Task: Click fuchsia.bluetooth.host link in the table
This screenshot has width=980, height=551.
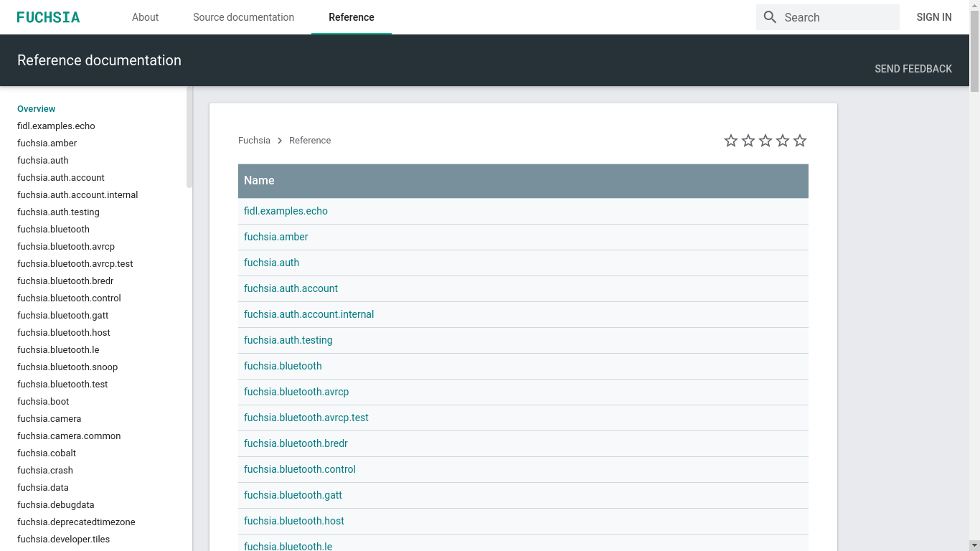Action: [294, 521]
